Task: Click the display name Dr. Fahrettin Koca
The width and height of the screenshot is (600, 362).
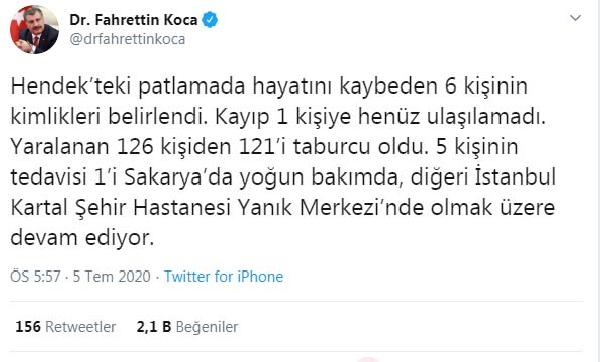Action: tap(133, 20)
